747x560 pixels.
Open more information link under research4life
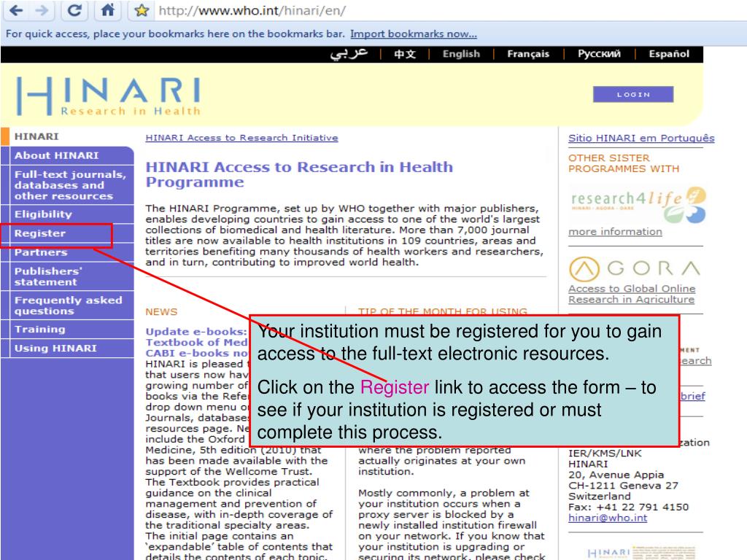[615, 231]
